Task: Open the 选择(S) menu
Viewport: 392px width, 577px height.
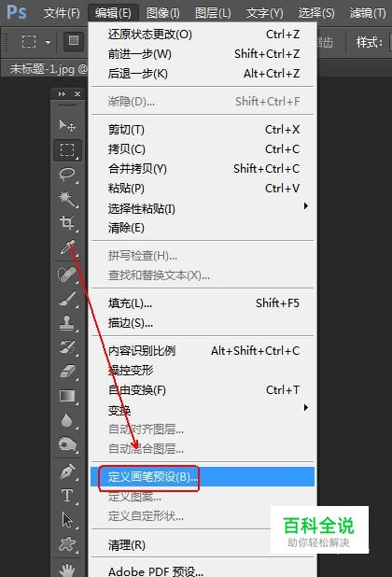Action: (316, 13)
